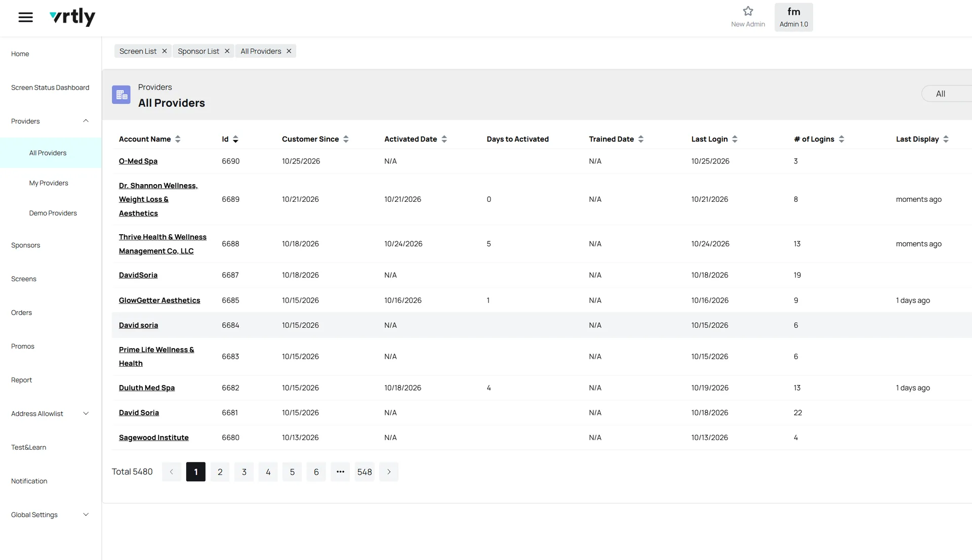Open the Test&Learn sidebar item
The image size is (972, 560).
29,448
